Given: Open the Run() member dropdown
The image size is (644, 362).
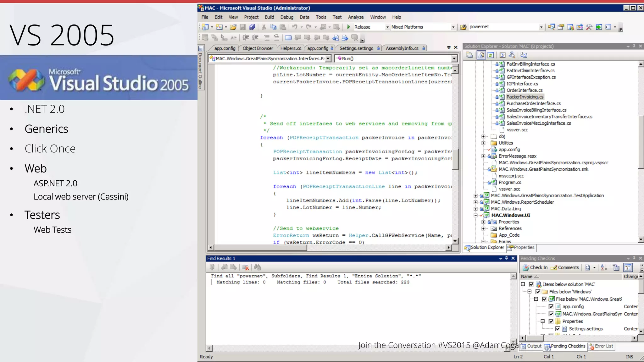Looking at the screenshot, I should pos(454,58).
